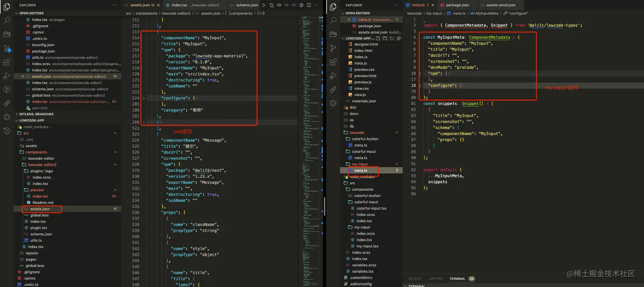Click split editor icon in left editor toolbar
Image resolution: width=644 pixels, height=287 pixels.
[309, 5]
